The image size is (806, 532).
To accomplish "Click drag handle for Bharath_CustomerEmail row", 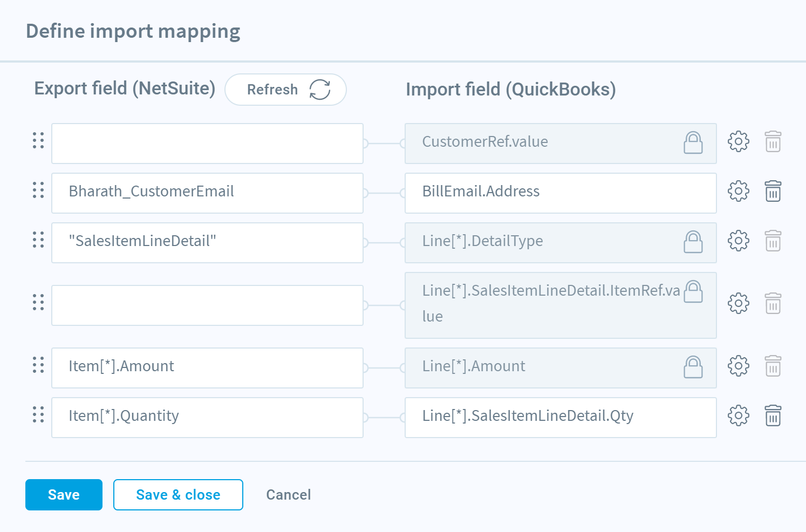I will [x=38, y=190].
